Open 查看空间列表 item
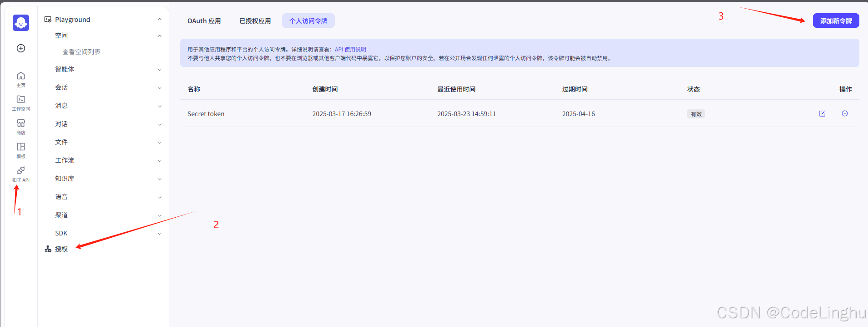 [81, 52]
